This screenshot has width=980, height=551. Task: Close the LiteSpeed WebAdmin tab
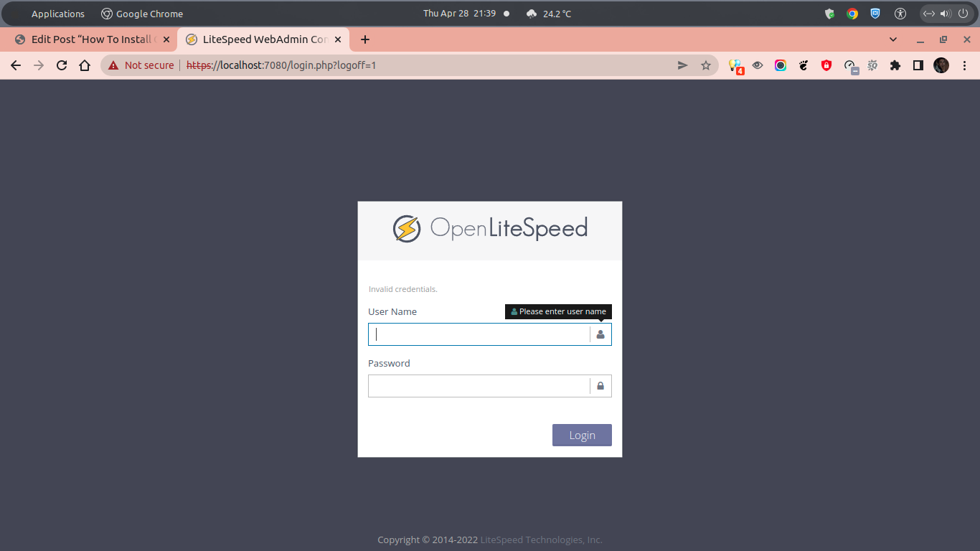click(338, 39)
